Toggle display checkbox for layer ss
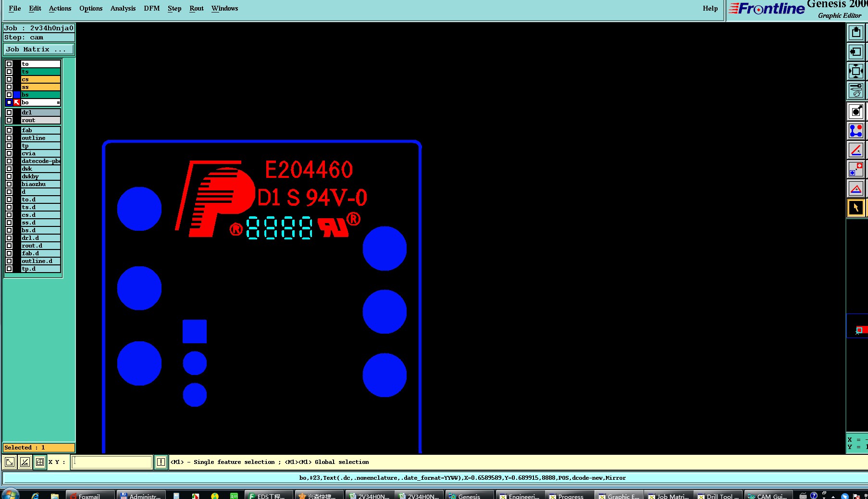 click(9, 87)
